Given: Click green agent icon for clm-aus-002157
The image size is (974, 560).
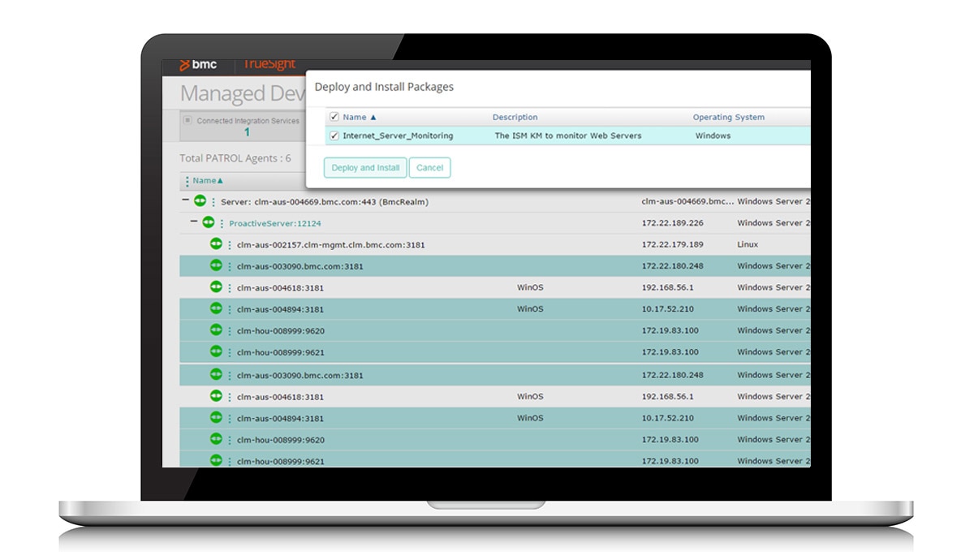Looking at the screenshot, I should [216, 243].
